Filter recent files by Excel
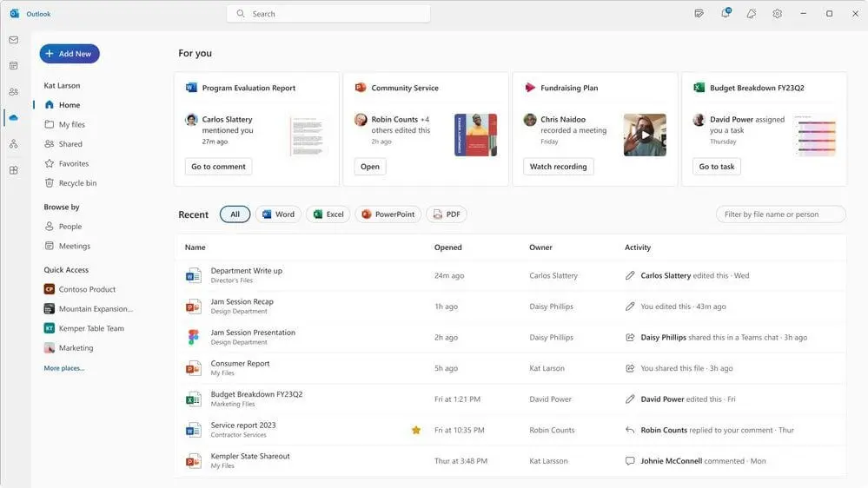868x488 pixels. point(328,214)
